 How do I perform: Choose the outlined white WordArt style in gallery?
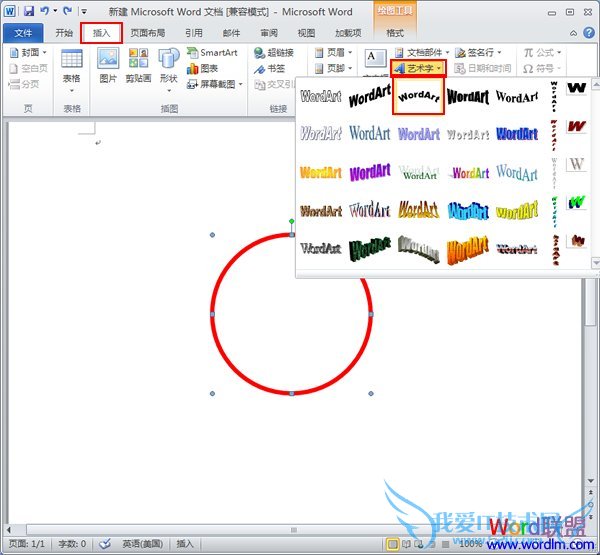(x=321, y=96)
